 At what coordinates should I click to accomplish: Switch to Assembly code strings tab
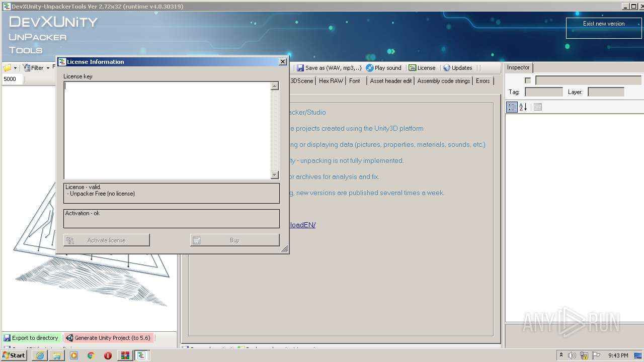pos(444,81)
